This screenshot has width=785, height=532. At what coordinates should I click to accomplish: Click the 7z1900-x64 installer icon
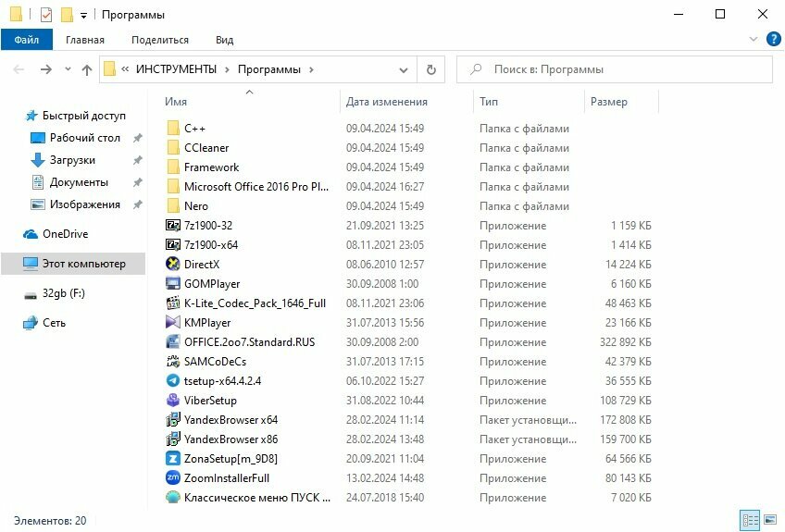click(173, 245)
